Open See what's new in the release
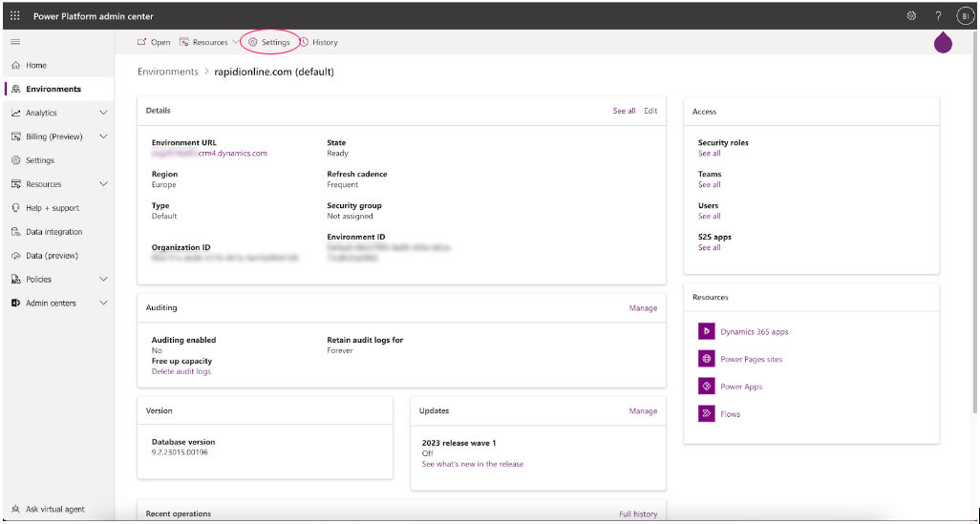This screenshot has width=980, height=524. coord(473,464)
